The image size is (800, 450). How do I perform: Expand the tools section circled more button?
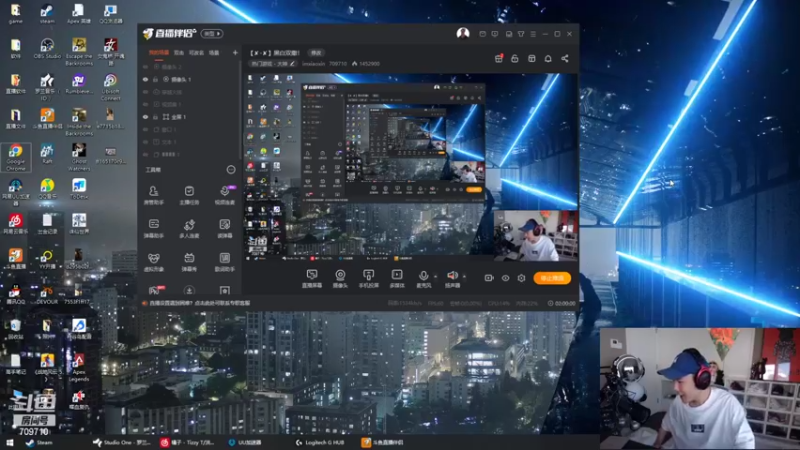231,169
